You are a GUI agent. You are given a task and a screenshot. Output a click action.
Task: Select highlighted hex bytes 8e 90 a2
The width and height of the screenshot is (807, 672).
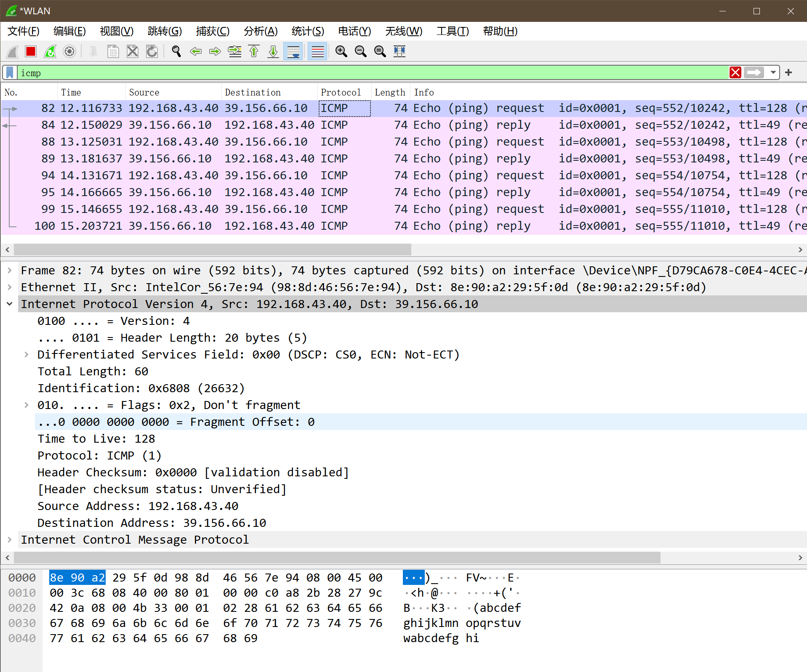[77, 578]
